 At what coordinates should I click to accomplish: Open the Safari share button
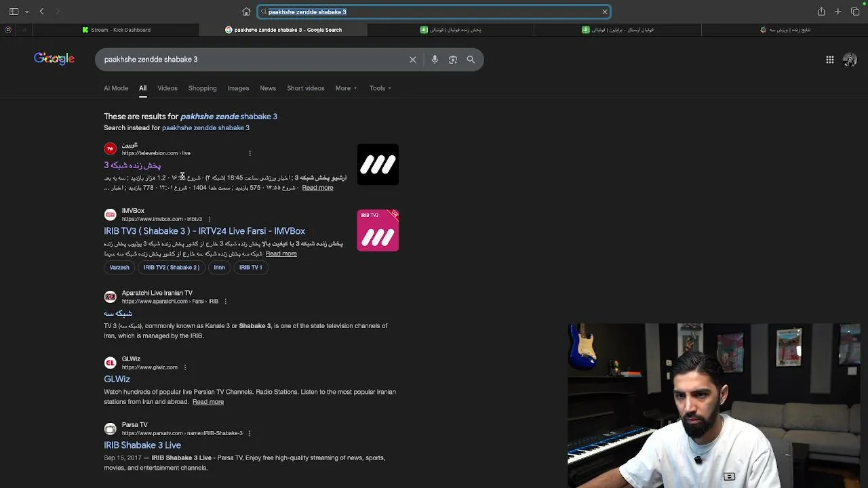point(821,12)
